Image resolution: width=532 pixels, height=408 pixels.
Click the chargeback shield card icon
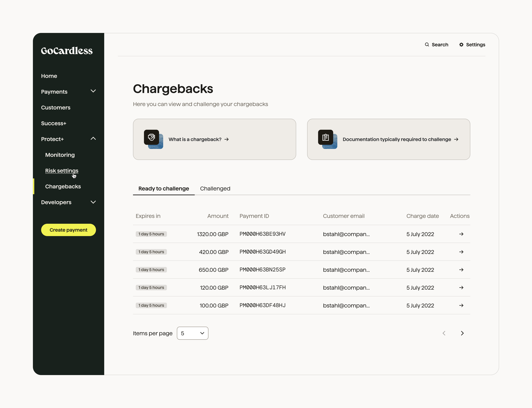152,137
